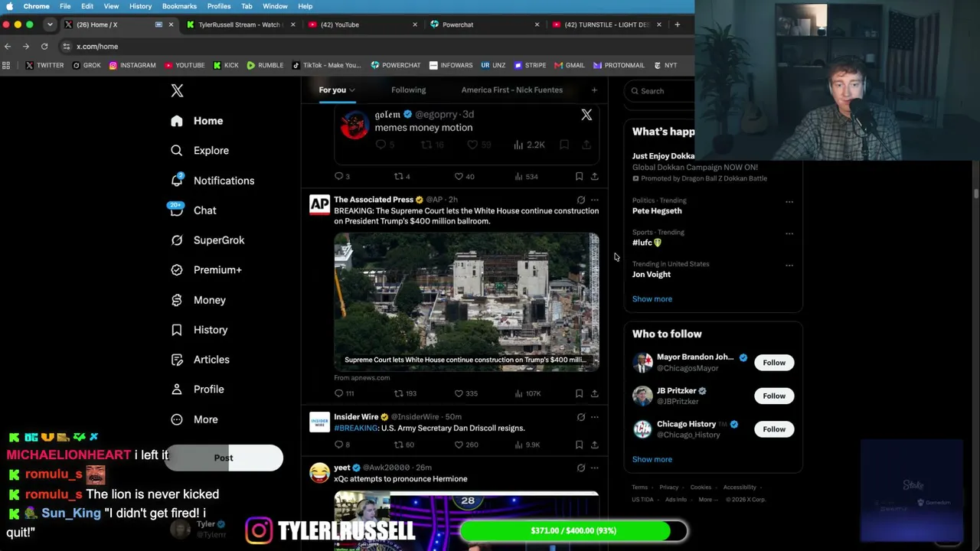Viewport: 980px width, 551px height.
Task: Open Money in the X sidebar
Action: tap(198, 300)
